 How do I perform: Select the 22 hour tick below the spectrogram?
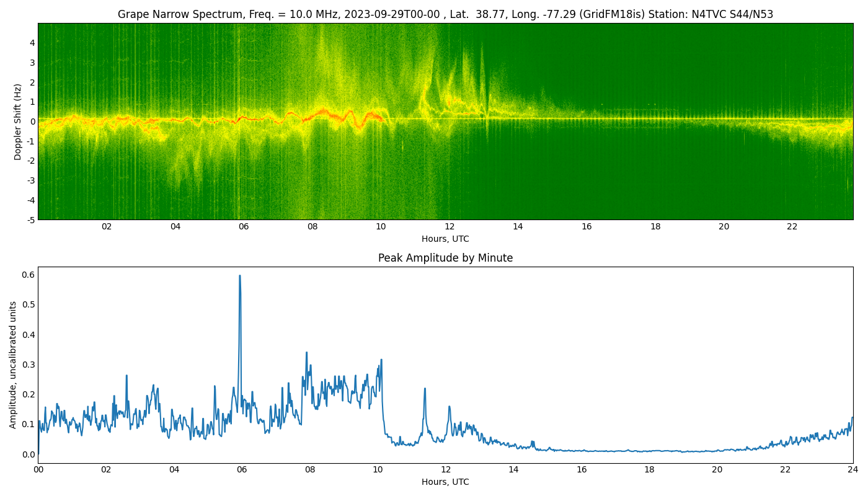[x=792, y=227]
